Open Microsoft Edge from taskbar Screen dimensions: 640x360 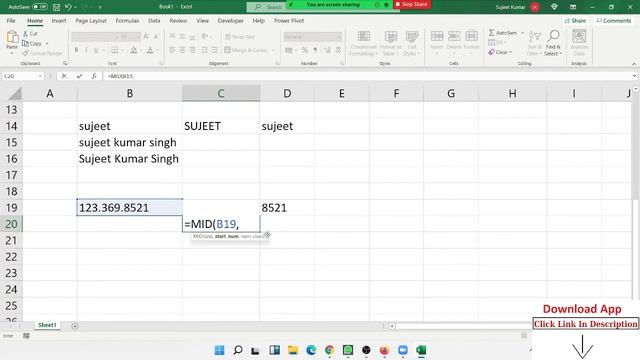311,350
